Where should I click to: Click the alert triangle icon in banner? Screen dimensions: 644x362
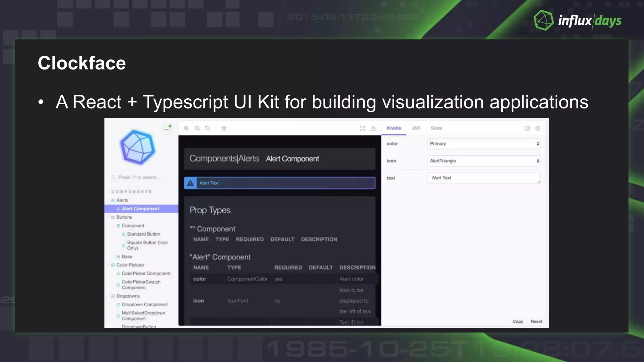(190, 183)
